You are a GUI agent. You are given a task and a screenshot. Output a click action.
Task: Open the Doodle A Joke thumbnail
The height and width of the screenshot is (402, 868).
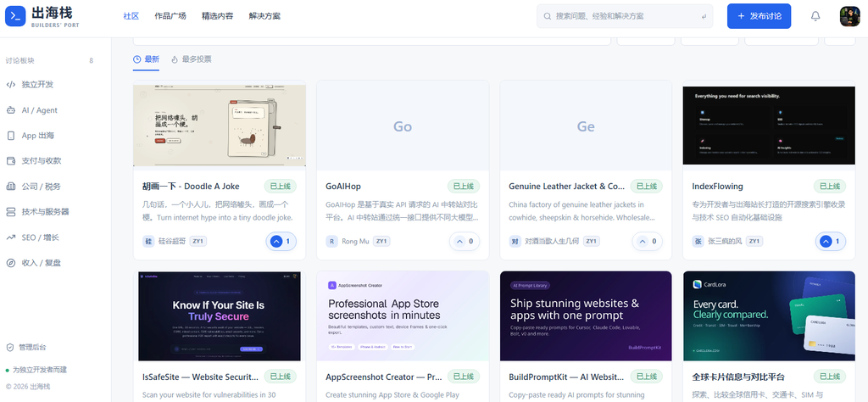coord(220,126)
